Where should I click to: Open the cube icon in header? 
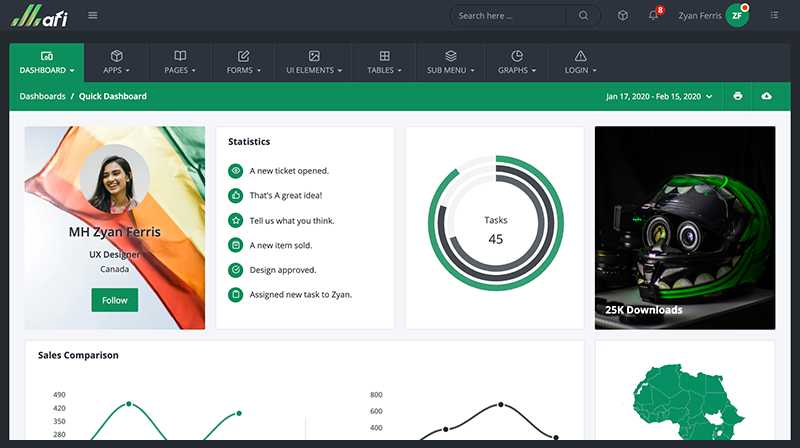pyautogui.click(x=623, y=15)
